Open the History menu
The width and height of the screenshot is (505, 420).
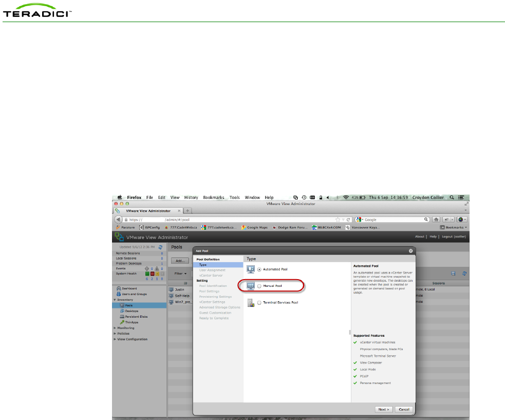191,197
